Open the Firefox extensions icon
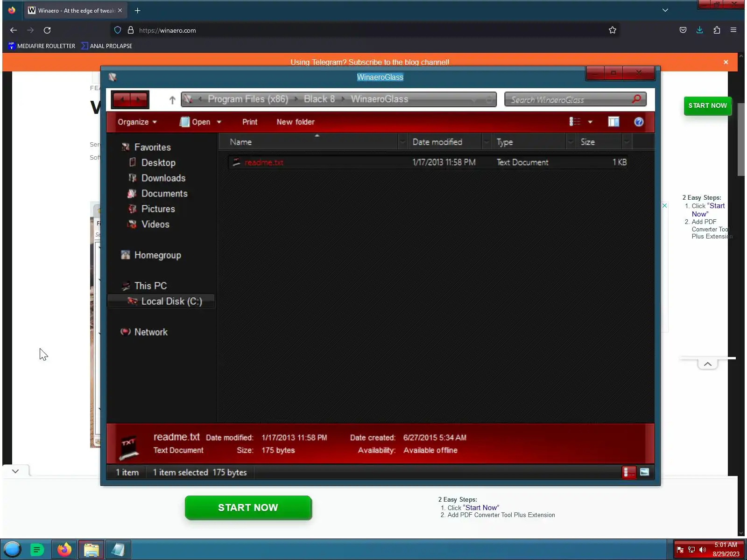747x560 pixels. (717, 30)
